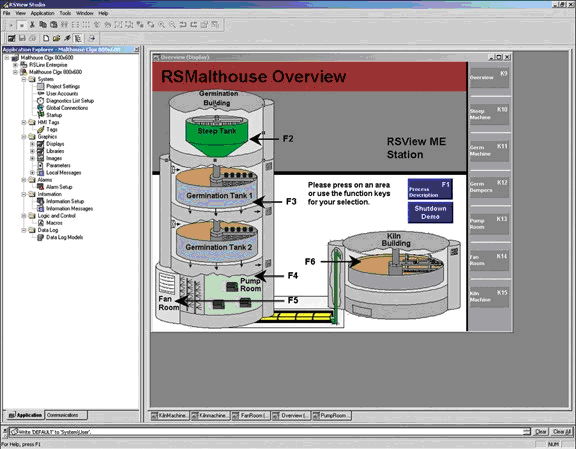
Task: Click the K15 Kiln Machine button
Action: coord(489,296)
